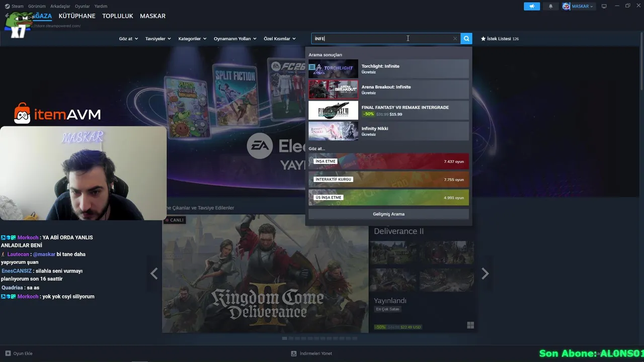Select FINAL FANTASY VII REMAKE INTERGRADE result
The width and height of the screenshot is (644, 362).
388,110
